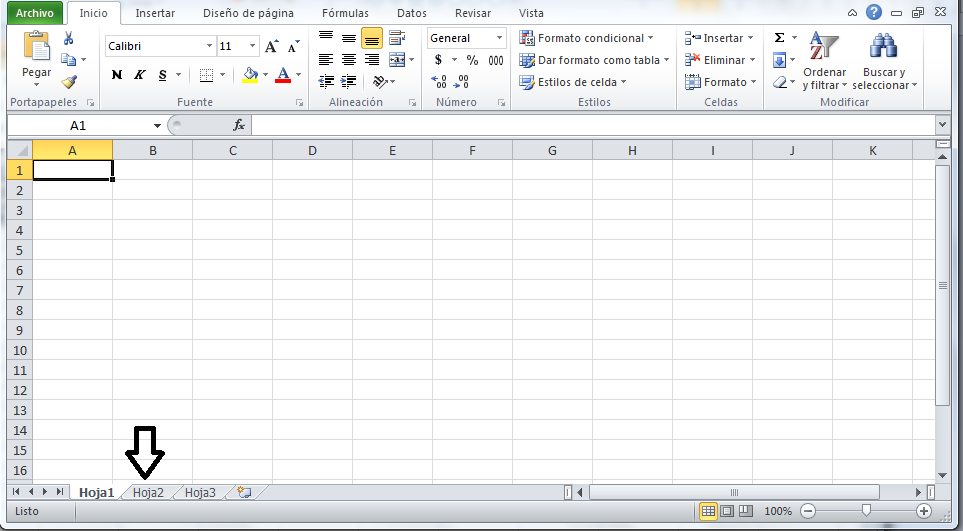Click the insert function fx icon
Image resolution: width=963 pixels, height=531 pixels.
click(239, 125)
